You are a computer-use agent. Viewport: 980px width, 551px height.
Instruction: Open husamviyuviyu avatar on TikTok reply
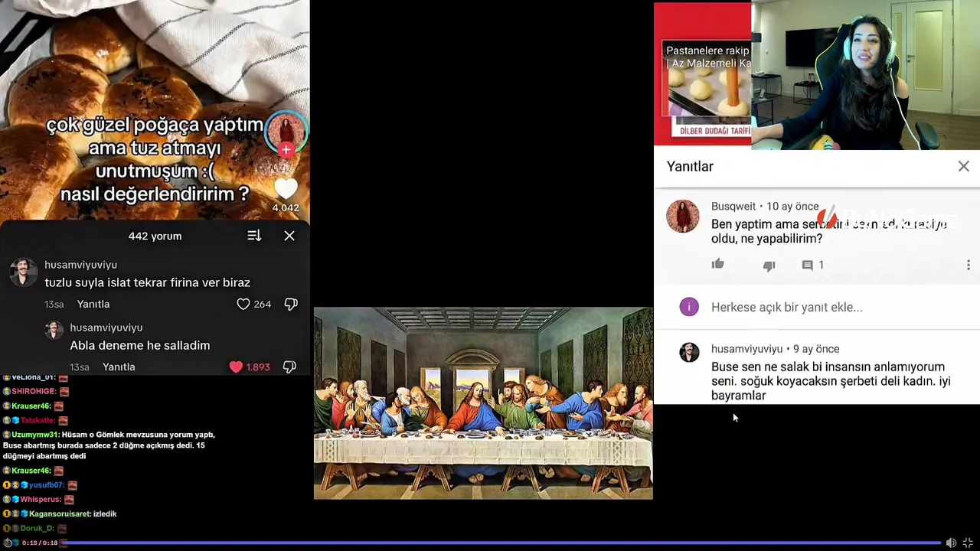tap(54, 330)
